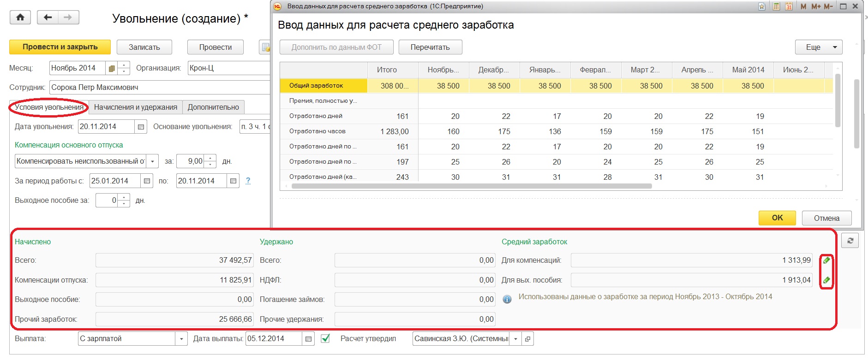
Task: Open the Выплата 'С зарплатой' dropdown
Action: tap(182, 339)
